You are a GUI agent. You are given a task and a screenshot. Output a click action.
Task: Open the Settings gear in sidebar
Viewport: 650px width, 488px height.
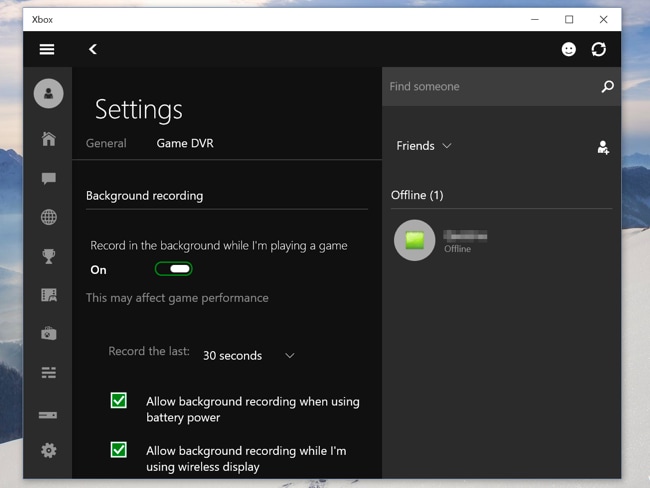[x=48, y=451]
